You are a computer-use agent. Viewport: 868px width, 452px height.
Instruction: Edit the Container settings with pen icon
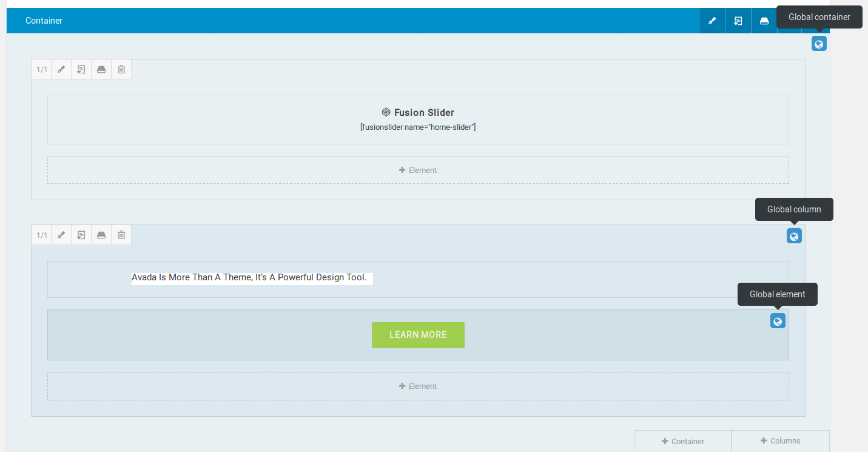pyautogui.click(x=712, y=21)
